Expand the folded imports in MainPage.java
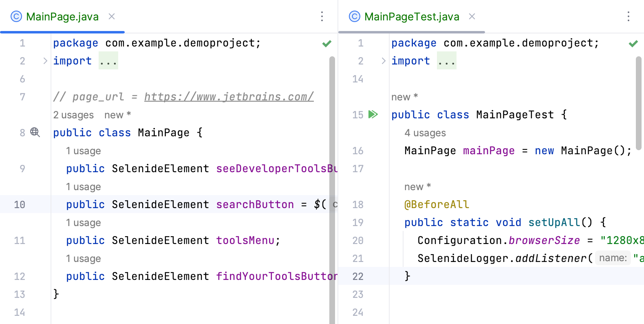This screenshot has width=644, height=324. (45, 61)
